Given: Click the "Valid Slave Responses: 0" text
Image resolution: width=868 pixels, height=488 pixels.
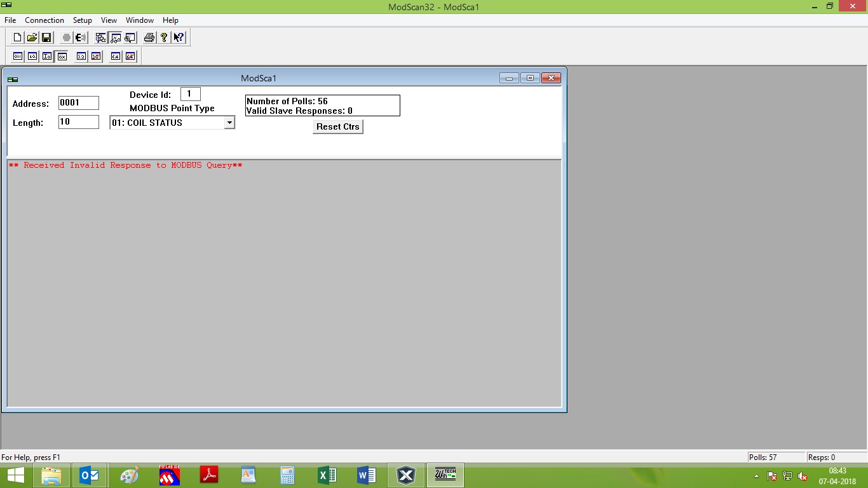Looking at the screenshot, I should click(x=299, y=111).
